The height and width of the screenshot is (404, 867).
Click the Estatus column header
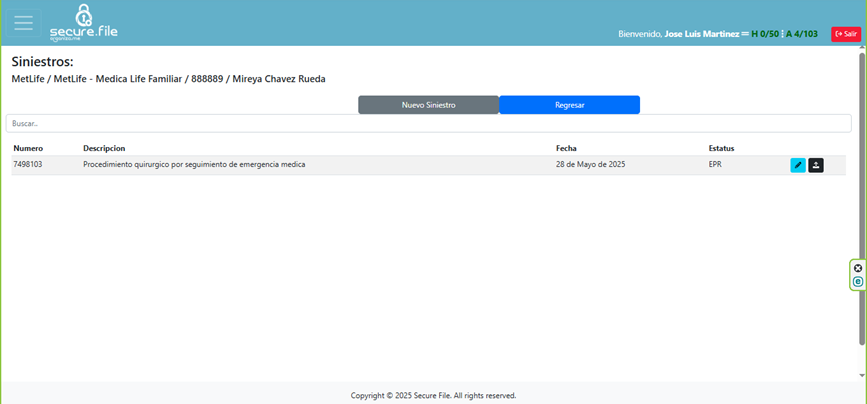click(x=721, y=148)
